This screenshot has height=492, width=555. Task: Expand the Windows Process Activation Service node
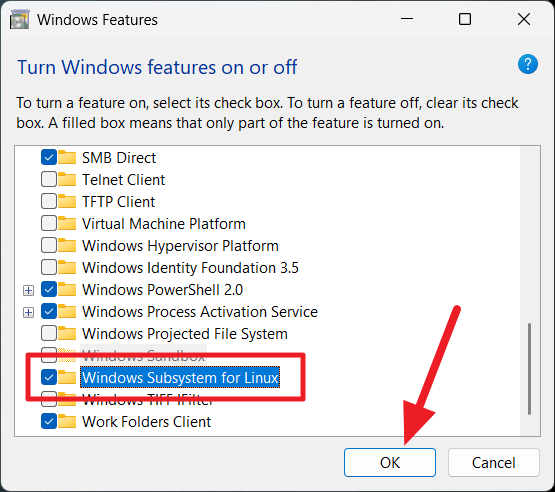(28, 312)
